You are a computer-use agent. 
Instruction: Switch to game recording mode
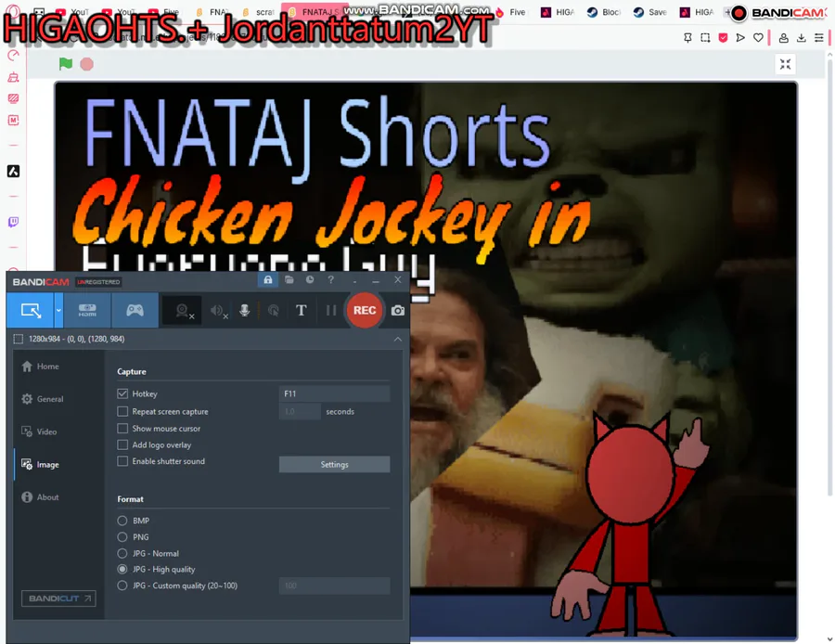135,310
